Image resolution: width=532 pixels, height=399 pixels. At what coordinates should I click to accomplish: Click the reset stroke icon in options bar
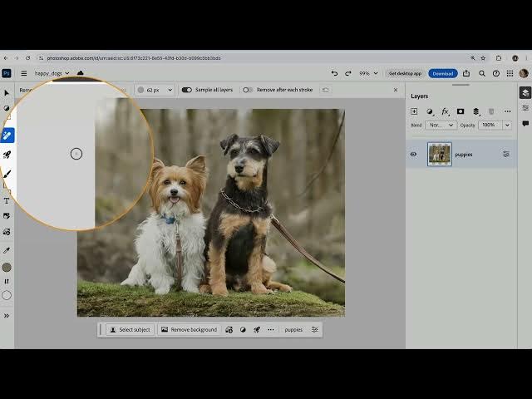tap(326, 90)
